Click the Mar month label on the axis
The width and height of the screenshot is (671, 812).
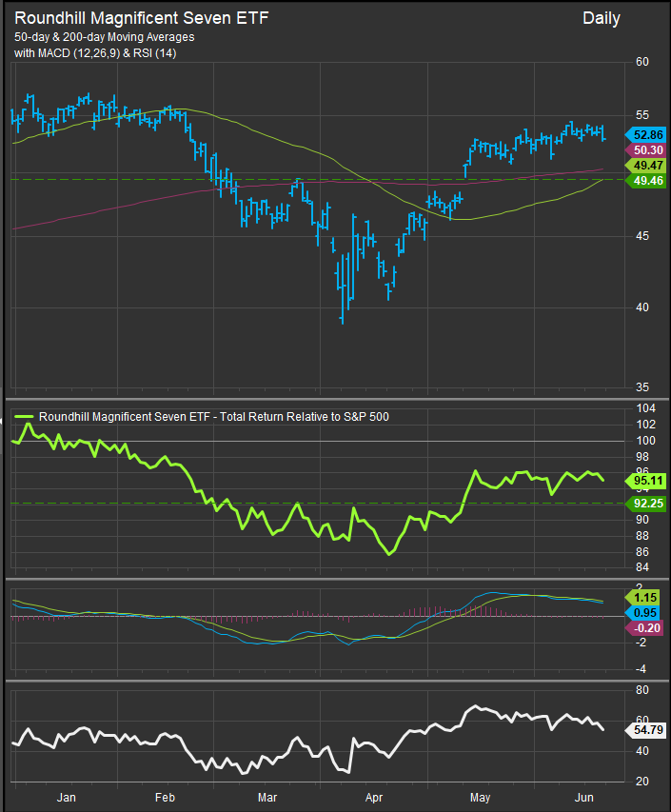pyautogui.click(x=267, y=798)
